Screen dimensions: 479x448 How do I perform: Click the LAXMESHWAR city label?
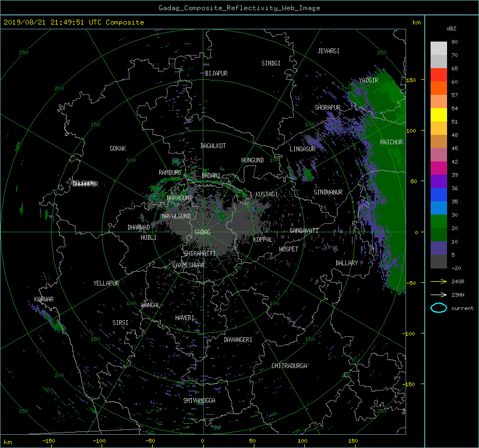188,265
